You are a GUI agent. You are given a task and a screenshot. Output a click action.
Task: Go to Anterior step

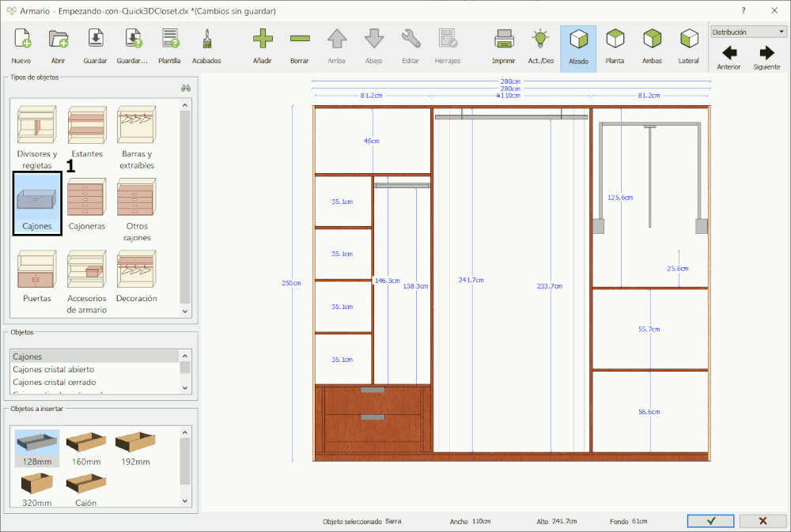pyautogui.click(x=729, y=58)
